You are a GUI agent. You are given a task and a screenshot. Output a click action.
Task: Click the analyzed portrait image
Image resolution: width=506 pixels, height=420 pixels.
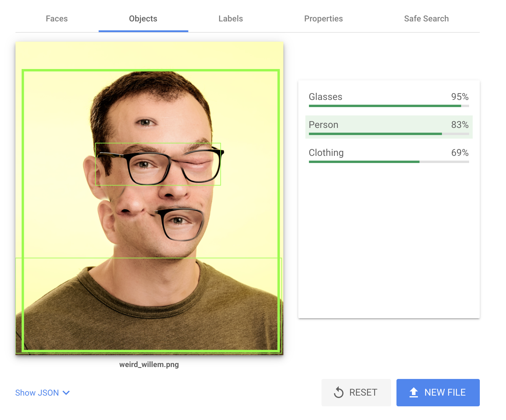click(149, 198)
